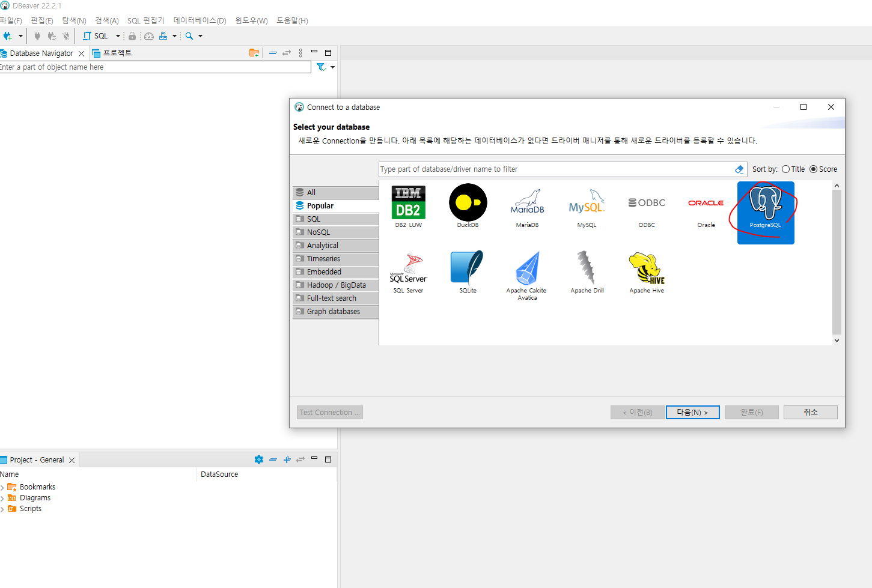Click the new folder icon in Navigator
The width and height of the screenshot is (872, 588).
point(254,53)
